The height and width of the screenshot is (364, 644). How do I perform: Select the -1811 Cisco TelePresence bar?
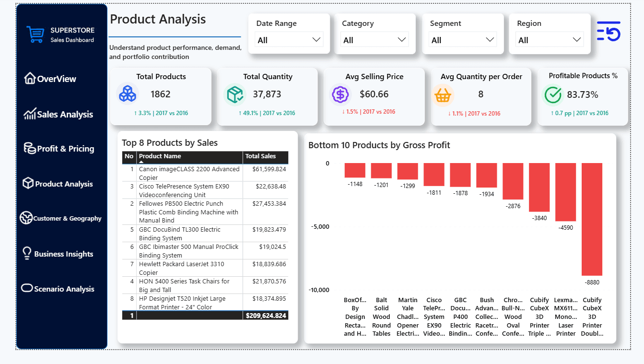coord(433,175)
